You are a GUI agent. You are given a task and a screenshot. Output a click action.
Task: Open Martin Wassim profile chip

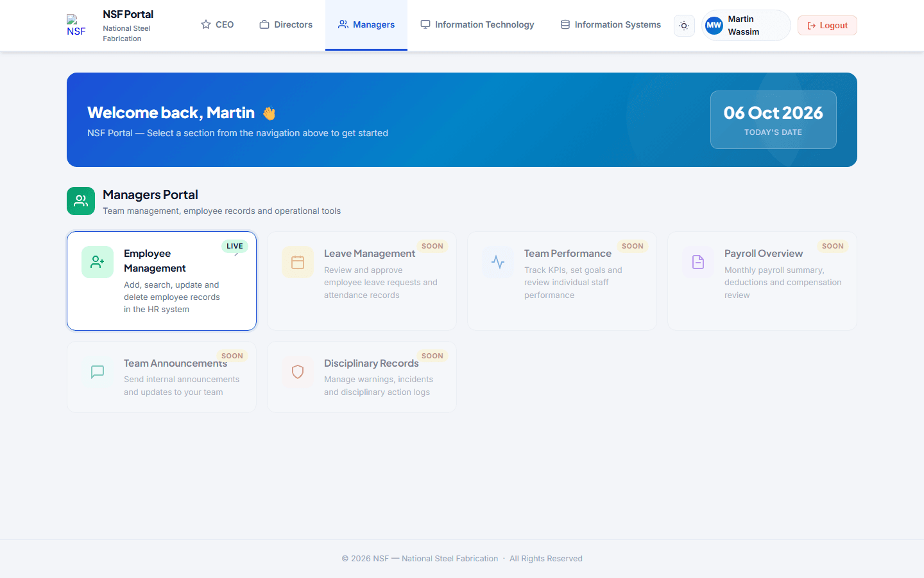click(x=746, y=25)
